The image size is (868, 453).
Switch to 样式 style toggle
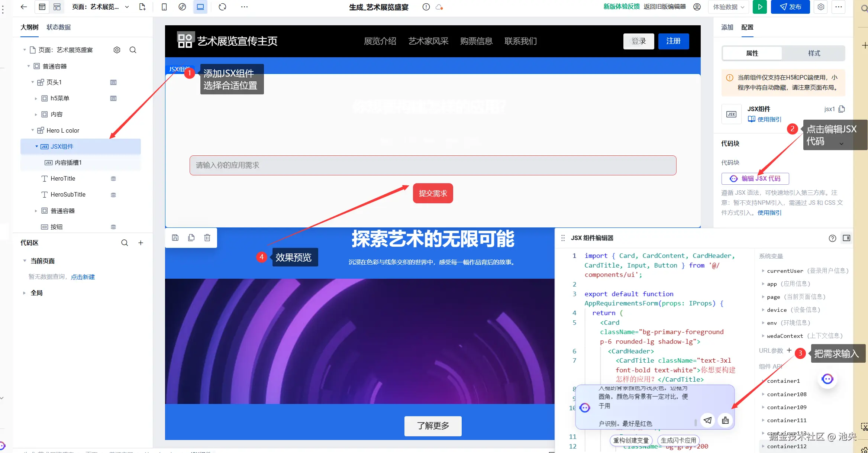[814, 53]
